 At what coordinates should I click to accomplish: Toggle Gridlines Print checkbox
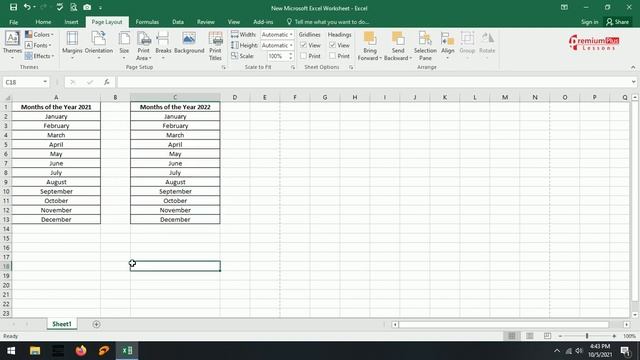pyautogui.click(x=303, y=56)
